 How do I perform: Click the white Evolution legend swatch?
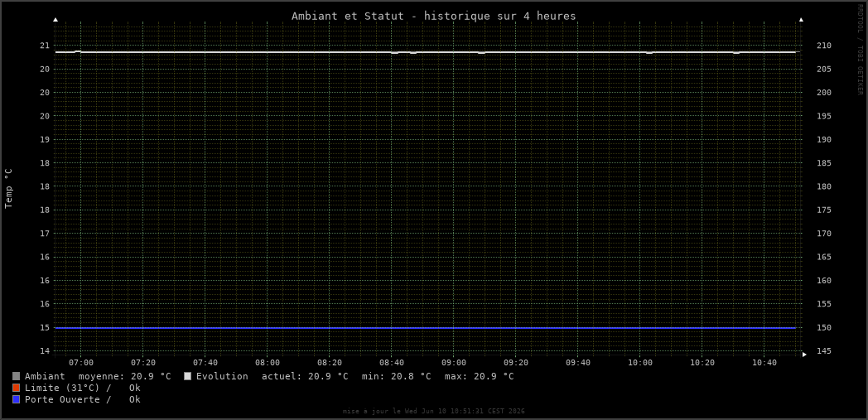coord(188,376)
